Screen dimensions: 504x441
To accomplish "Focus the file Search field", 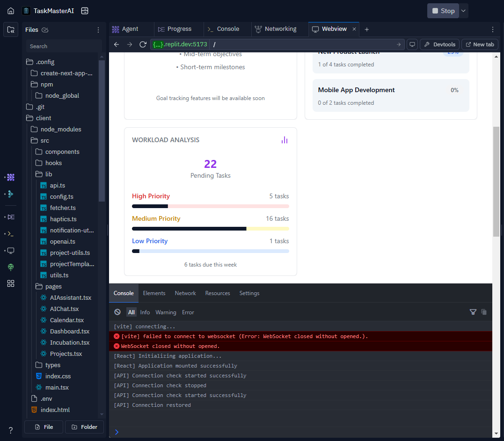I will click(x=64, y=46).
